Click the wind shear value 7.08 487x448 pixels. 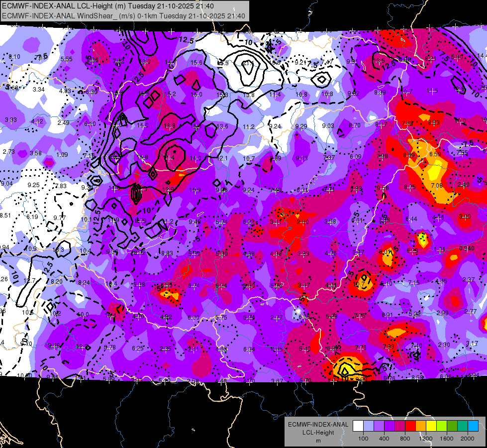(x=437, y=186)
